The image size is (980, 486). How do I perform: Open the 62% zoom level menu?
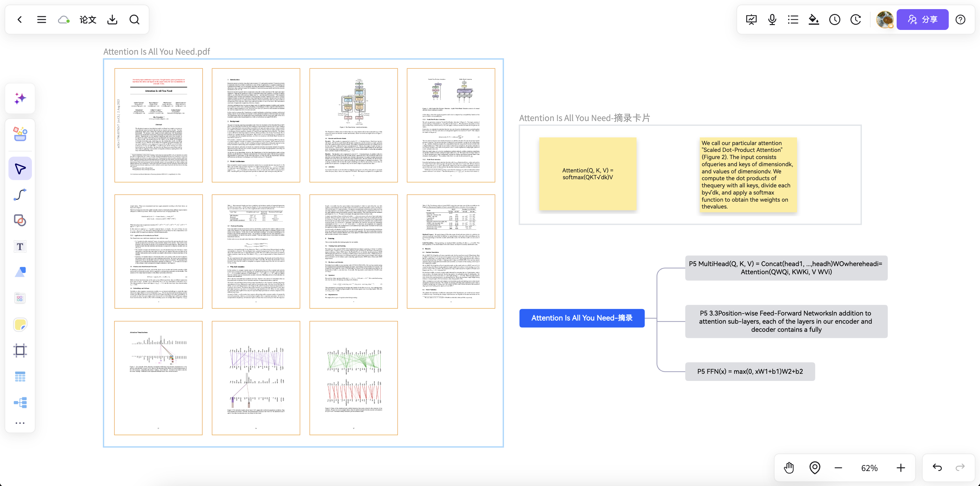pos(869,468)
